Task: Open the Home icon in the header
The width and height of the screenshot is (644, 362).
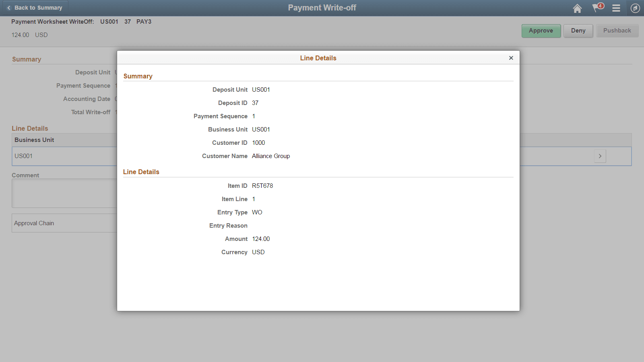Action: coord(577,8)
